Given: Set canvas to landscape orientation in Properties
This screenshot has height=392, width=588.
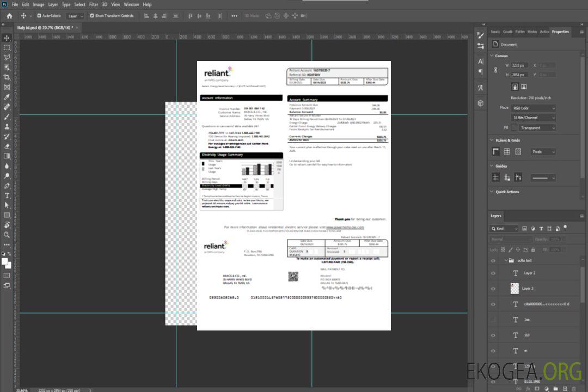Looking at the screenshot, I should 524,87.
